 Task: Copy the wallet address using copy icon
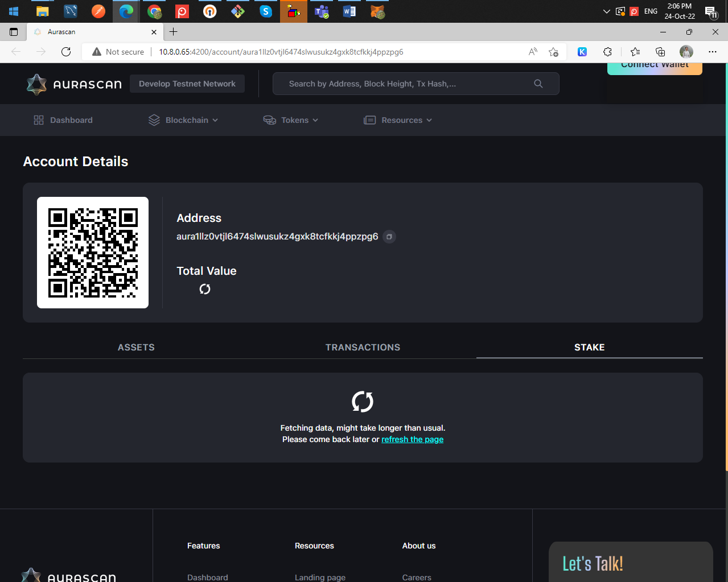point(389,237)
